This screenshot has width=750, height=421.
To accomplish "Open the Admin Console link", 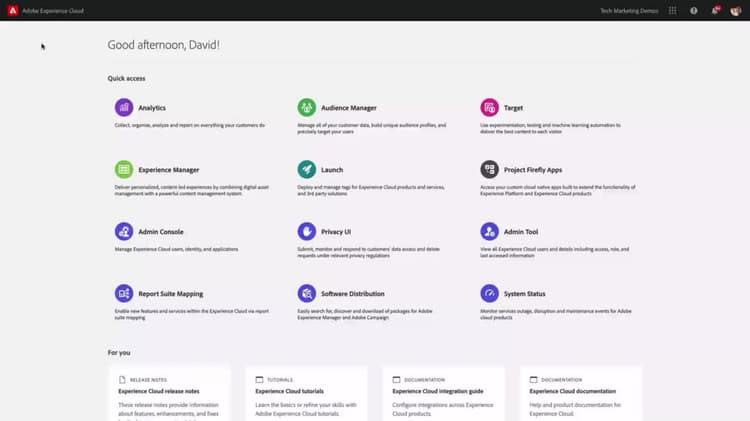I will coord(161,232).
